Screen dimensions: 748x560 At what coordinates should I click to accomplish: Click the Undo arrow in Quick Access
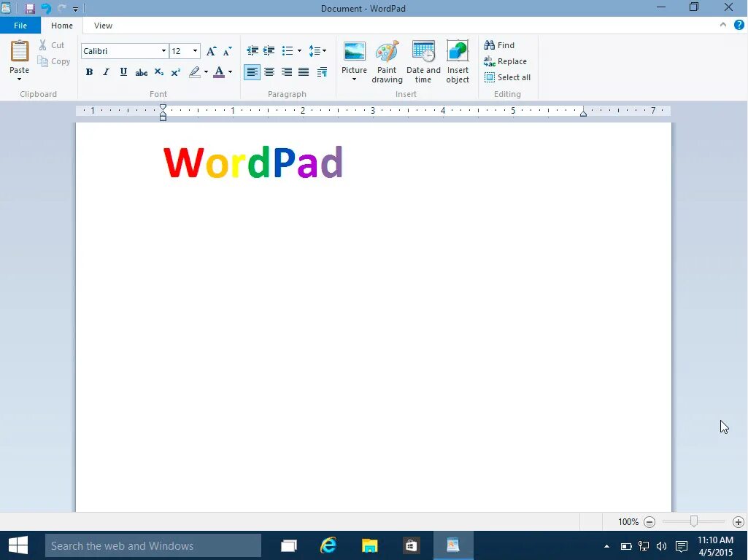[x=46, y=9]
